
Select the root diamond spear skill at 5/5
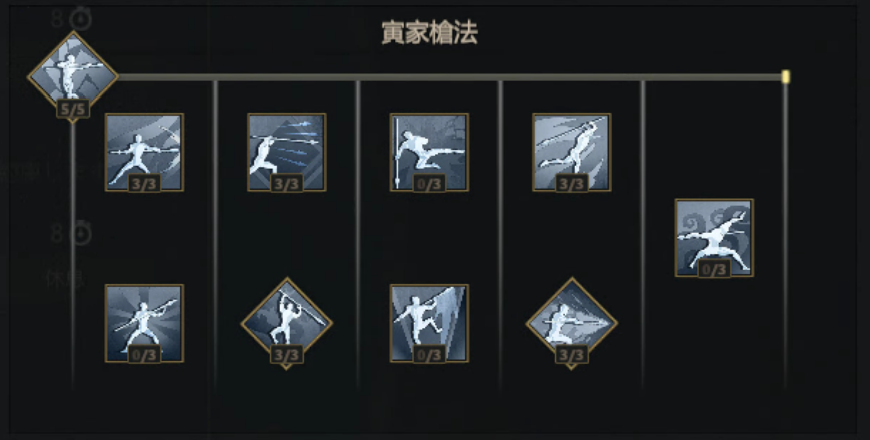tap(73, 75)
